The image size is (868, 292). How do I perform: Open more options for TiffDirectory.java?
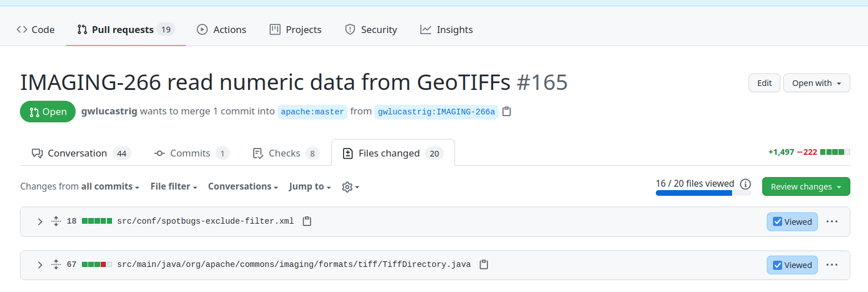[x=832, y=265]
